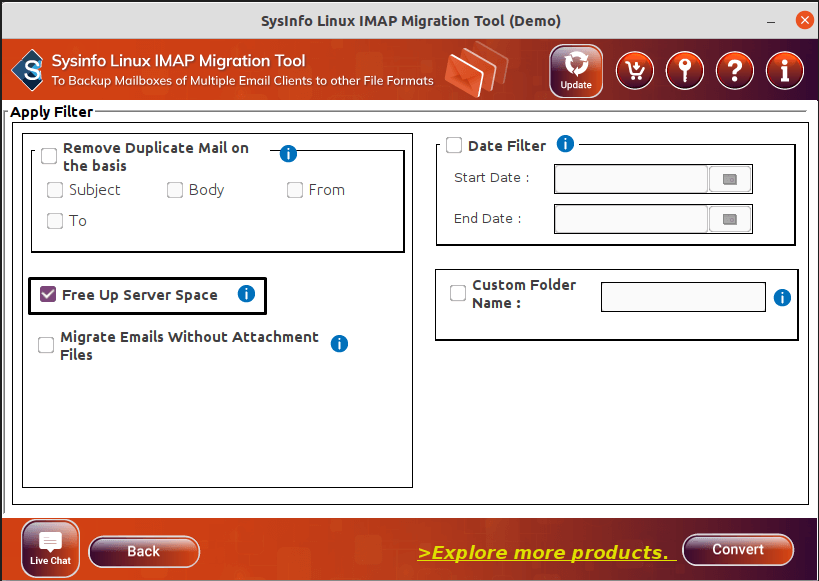Click info icon beside Custom Folder Name
819x581 pixels.
(x=782, y=298)
